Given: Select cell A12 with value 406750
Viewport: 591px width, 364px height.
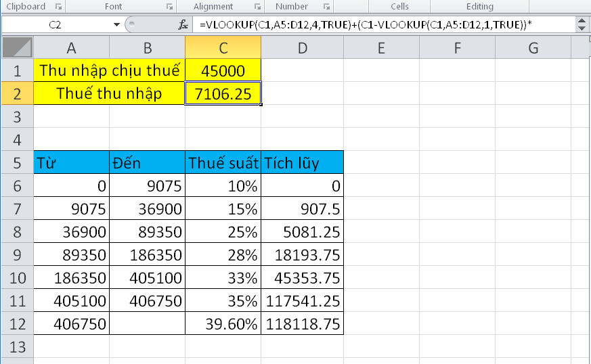Looking at the screenshot, I should pyautogui.click(x=72, y=323).
